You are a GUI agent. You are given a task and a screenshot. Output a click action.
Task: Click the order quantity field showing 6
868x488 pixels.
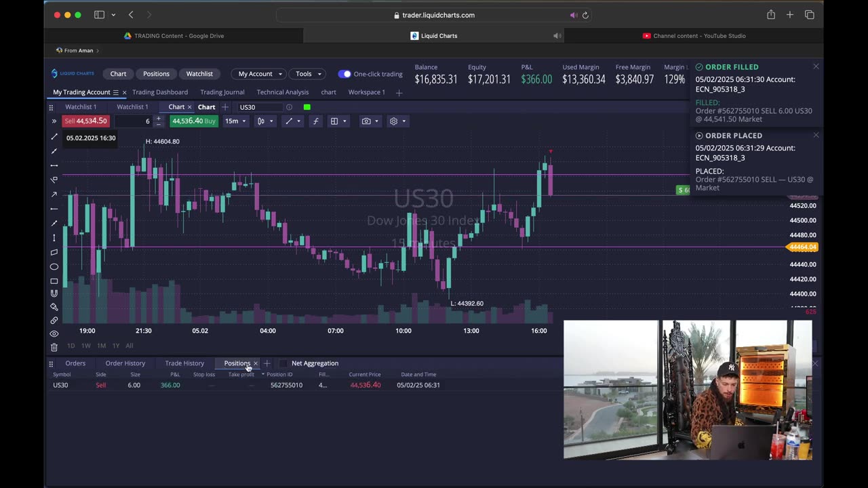pos(133,121)
